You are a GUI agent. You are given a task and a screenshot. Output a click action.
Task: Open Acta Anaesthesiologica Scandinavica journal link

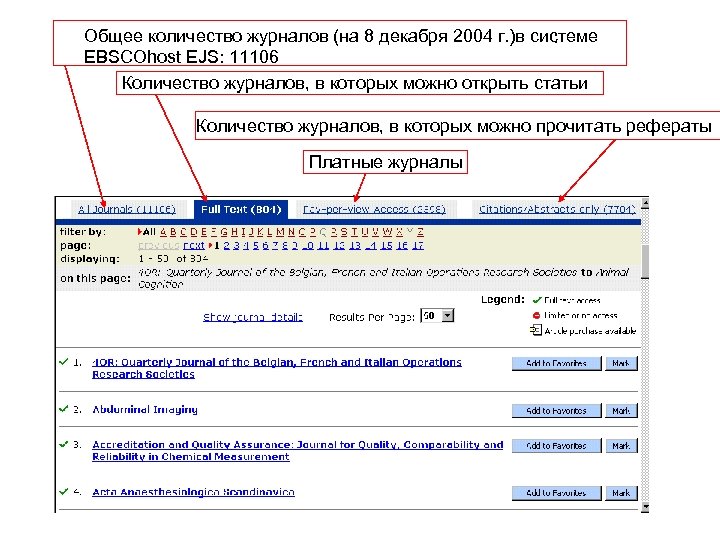pyautogui.click(x=193, y=492)
